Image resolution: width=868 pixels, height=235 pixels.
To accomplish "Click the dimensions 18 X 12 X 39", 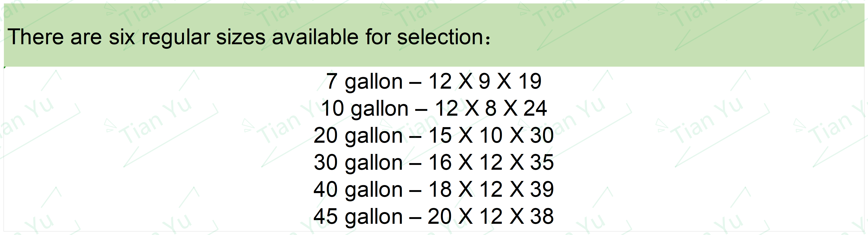I will (491, 189).
